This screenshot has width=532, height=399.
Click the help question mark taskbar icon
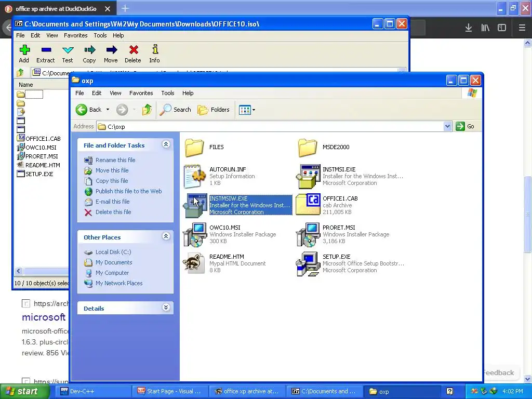449,392
